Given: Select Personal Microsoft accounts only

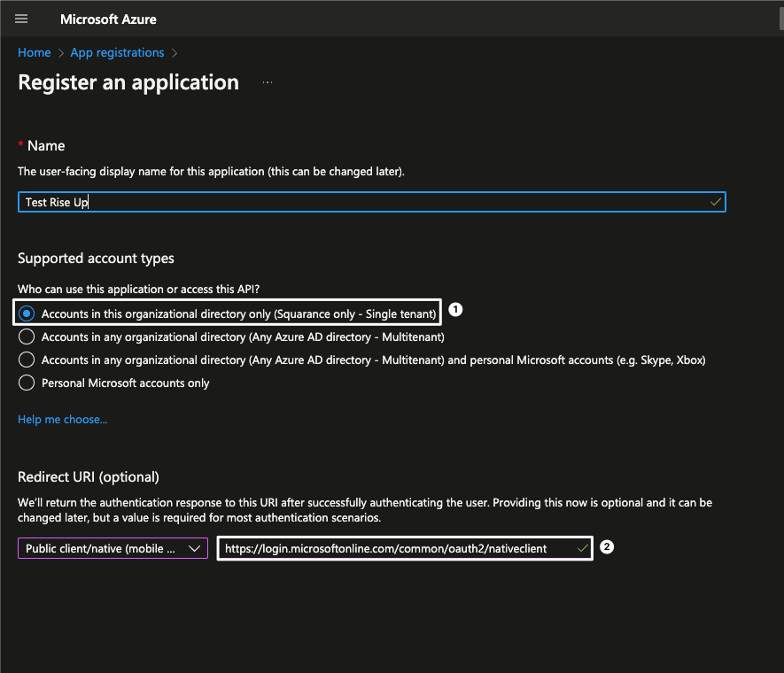Looking at the screenshot, I should [x=27, y=383].
